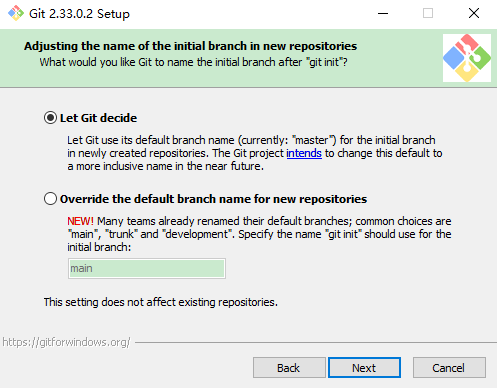Go back with the Back button
This screenshot has height=388, width=497.
coord(289,368)
